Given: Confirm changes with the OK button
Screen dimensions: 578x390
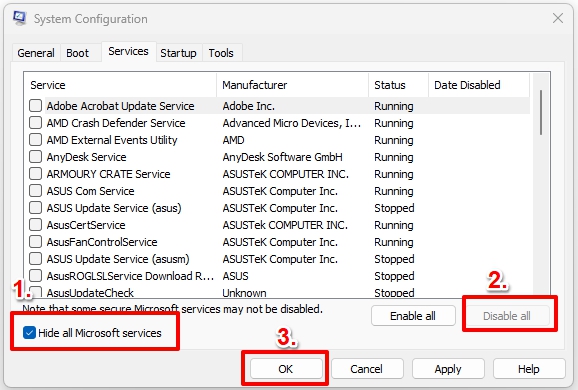Looking at the screenshot, I should pyautogui.click(x=286, y=369).
